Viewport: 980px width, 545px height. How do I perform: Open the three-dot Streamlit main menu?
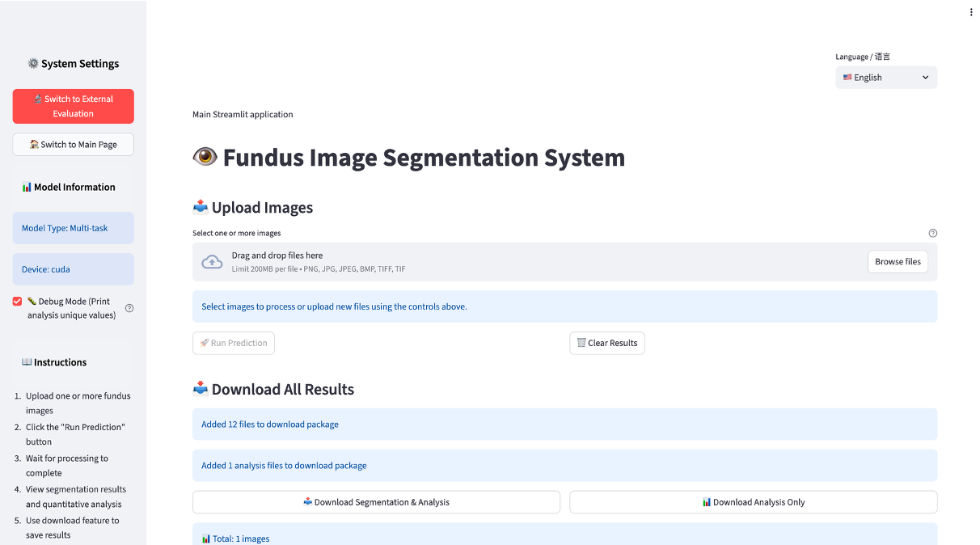tap(971, 12)
